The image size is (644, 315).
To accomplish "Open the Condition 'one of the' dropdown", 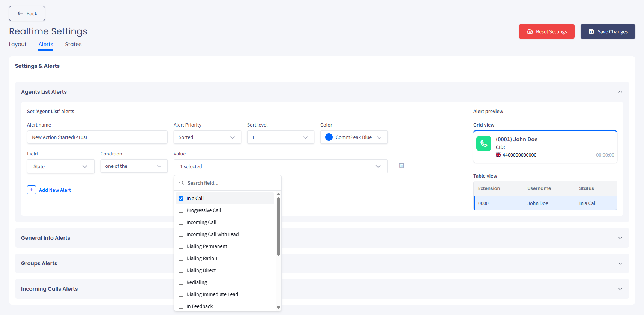I will point(134,166).
